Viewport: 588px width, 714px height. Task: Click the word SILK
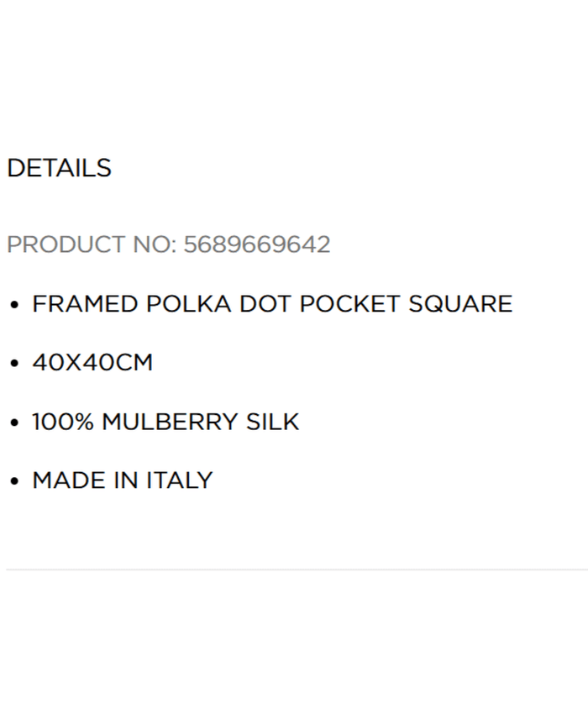pyautogui.click(x=272, y=421)
